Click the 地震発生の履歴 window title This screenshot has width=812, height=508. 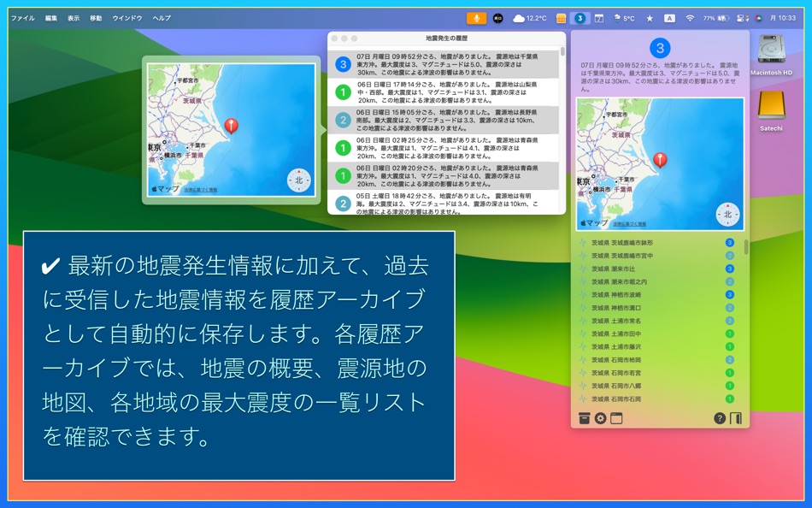[x=446, y=38]
